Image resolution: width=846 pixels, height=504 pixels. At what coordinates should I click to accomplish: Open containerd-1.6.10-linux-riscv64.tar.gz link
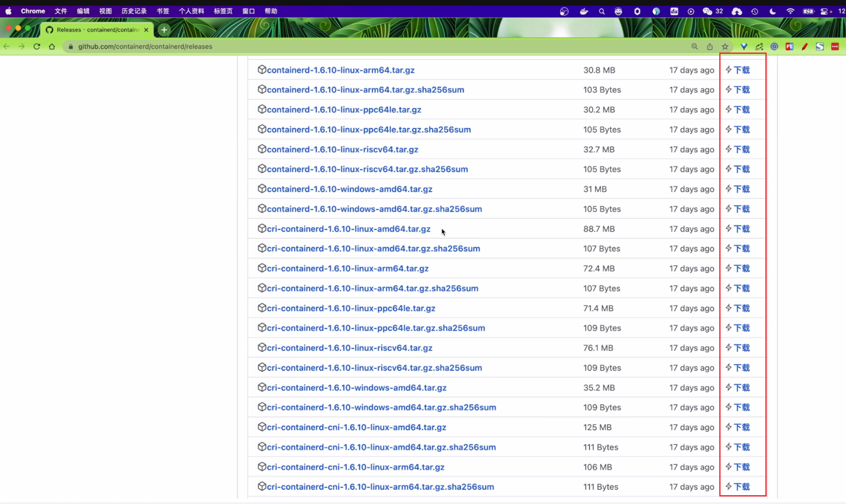342,149
